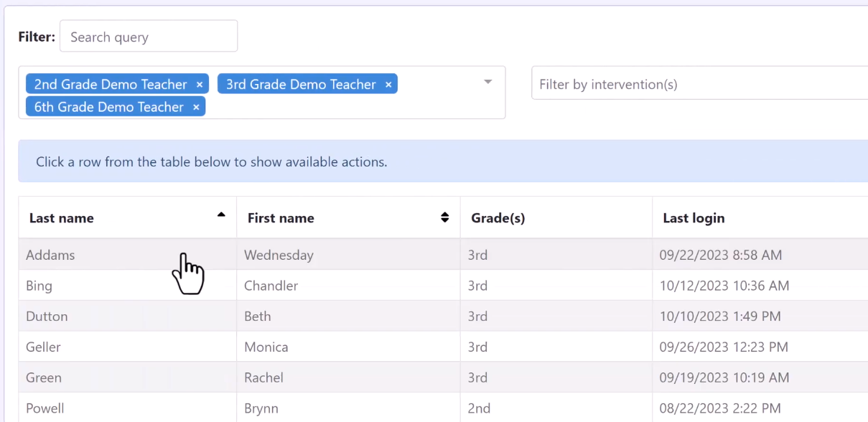868x422 pixels.
Task: Select the Powell Brynn row
Action: pos(443,408)
